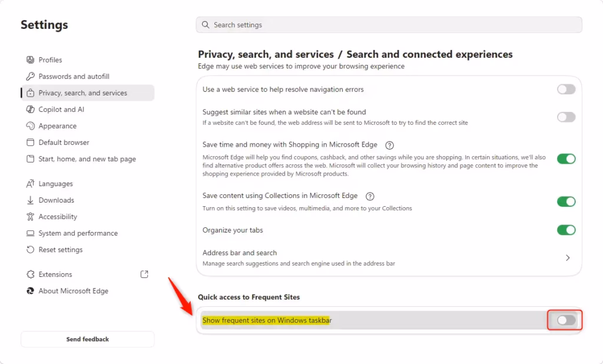Click the Reset settings icon

(x=30, y=250)
